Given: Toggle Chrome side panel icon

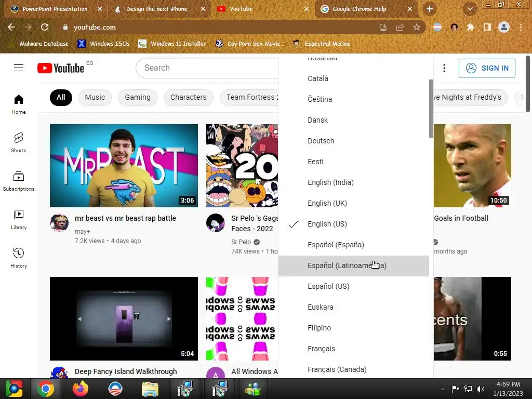Looking at the screenshot, I should pos(487,27).
